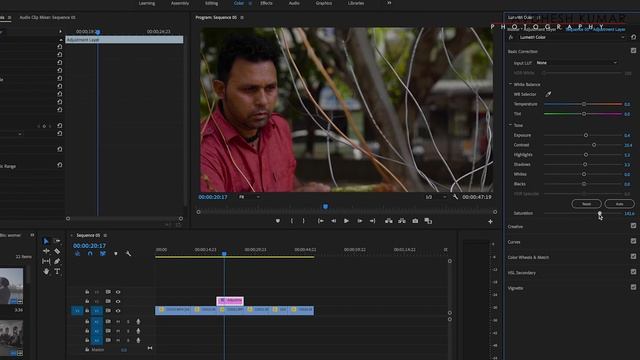Viewport: 640px width, 360px height.
Task: Open the 1/2 playback resolution dropdown
Action: tap(436, 197)
